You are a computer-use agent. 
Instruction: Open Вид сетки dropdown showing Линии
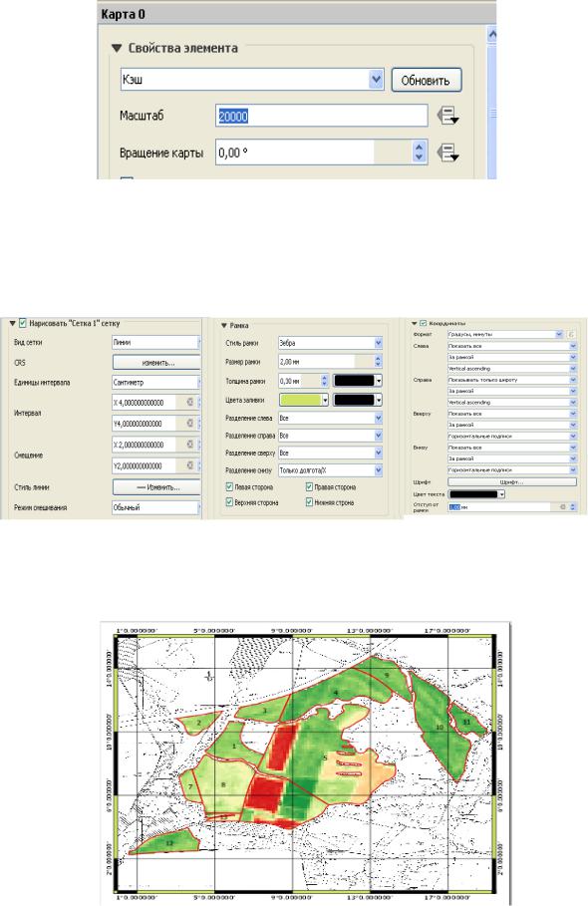tap(155, 342)
